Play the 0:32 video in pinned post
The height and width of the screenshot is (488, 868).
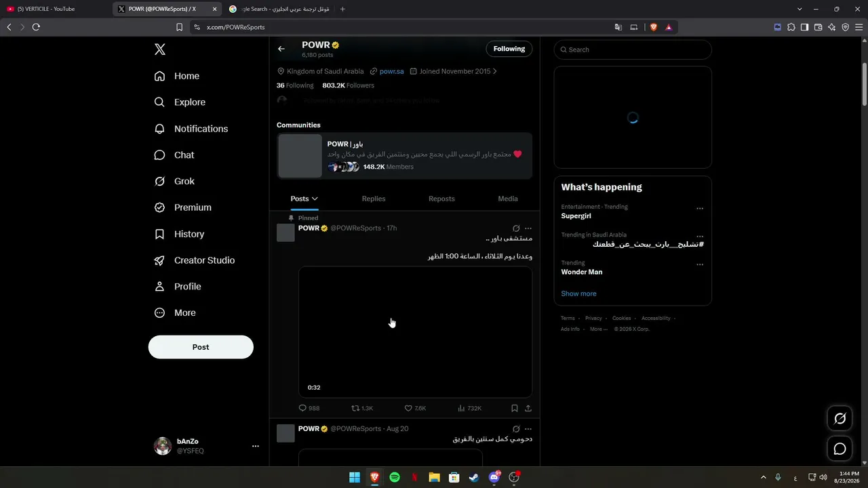(416, 331)
